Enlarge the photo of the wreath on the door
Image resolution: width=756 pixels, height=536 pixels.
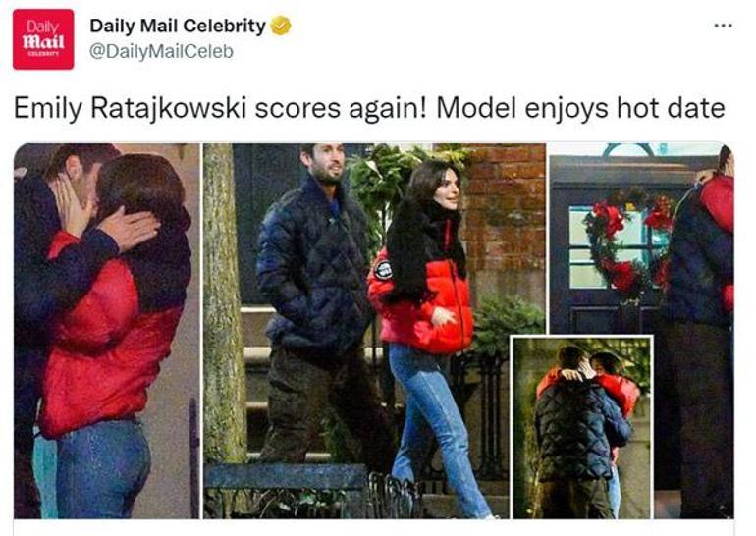click(641, 239)
